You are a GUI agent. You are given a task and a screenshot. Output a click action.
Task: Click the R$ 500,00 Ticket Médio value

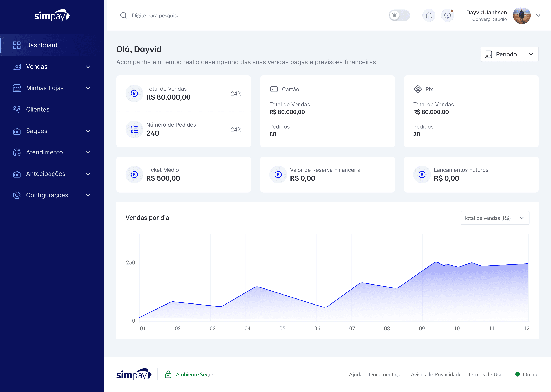[163, 178]
